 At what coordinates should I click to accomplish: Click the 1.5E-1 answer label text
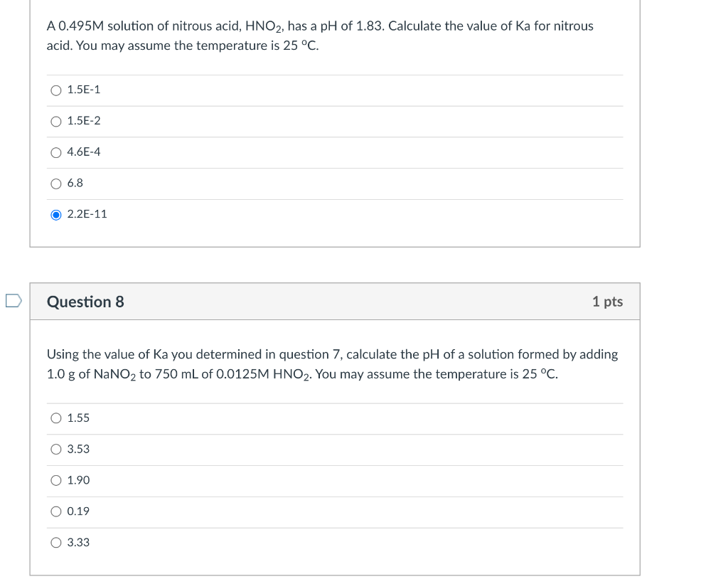coord(84,90)
